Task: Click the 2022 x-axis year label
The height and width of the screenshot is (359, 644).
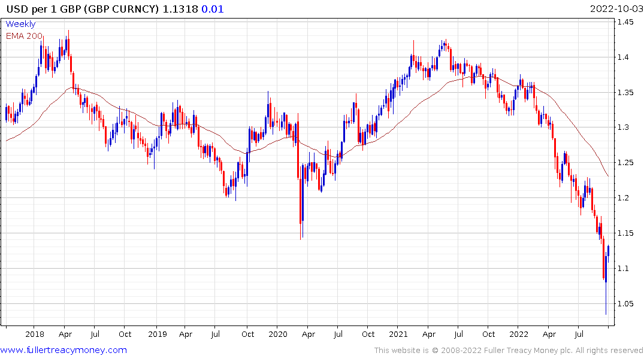Action: [x=519, y=334]
